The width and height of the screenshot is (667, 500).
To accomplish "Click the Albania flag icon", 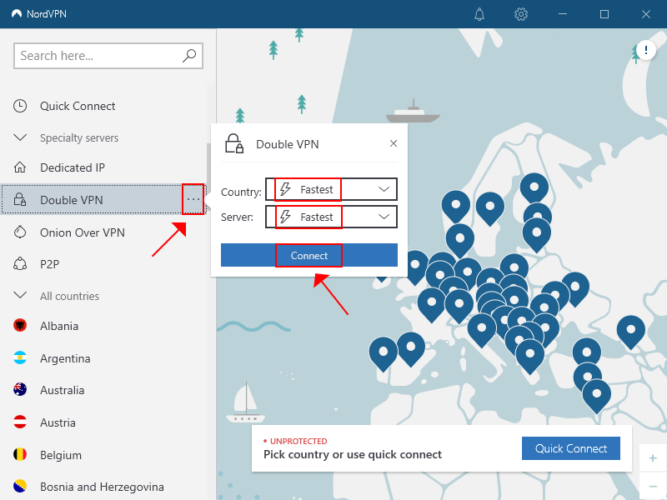I will (x=20, y=326).
